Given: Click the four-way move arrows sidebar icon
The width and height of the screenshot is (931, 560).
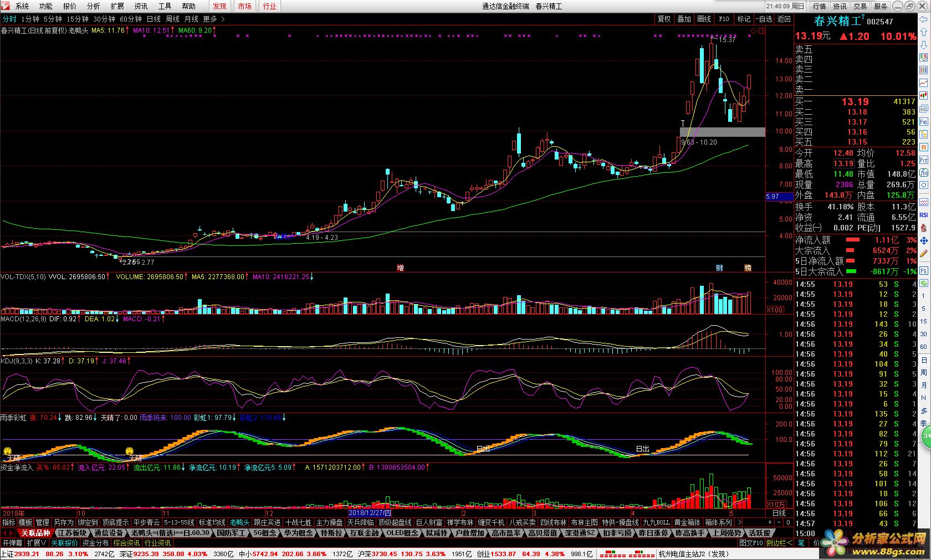Looking at the screenshot, I should (x=924, y=240).
